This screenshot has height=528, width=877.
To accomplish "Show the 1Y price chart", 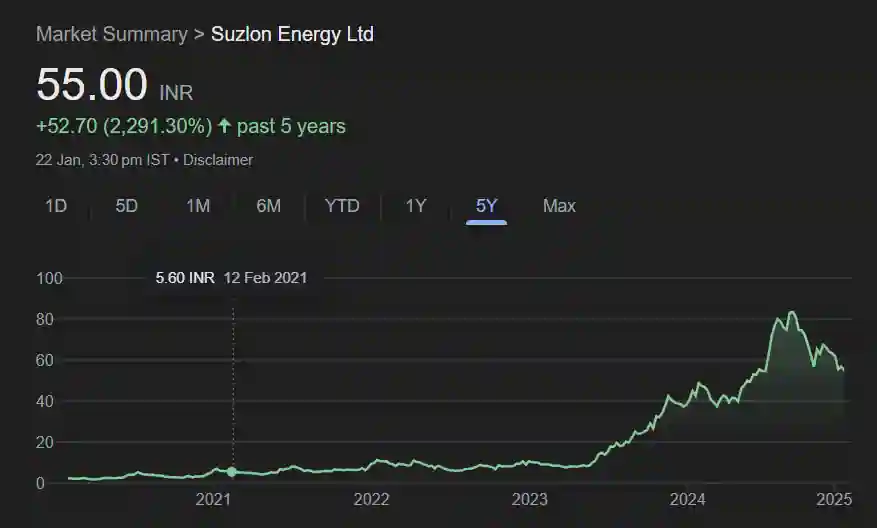I will point(416,206).
